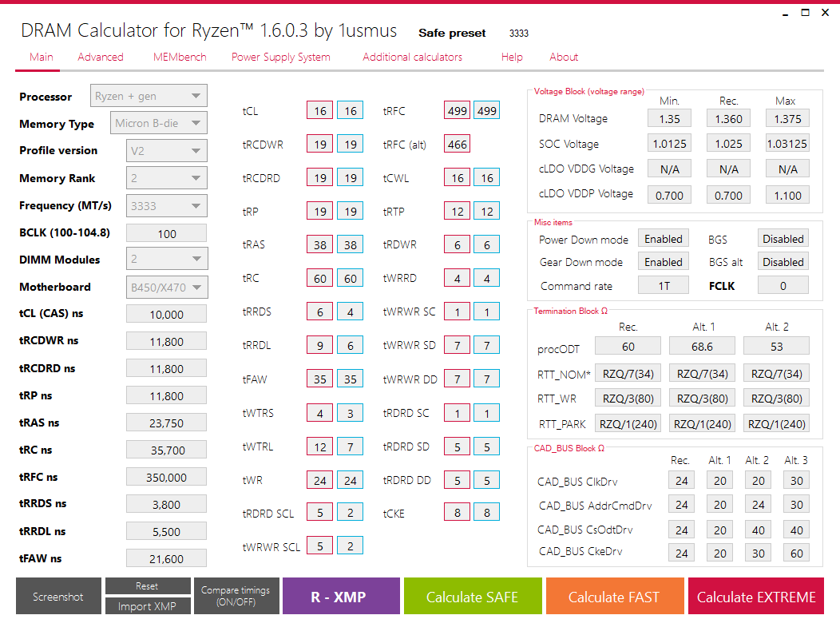Expand the Memory Rank dropdown
Image resolution: width=840 pixels, height=631 pixels.
(167, 178)
